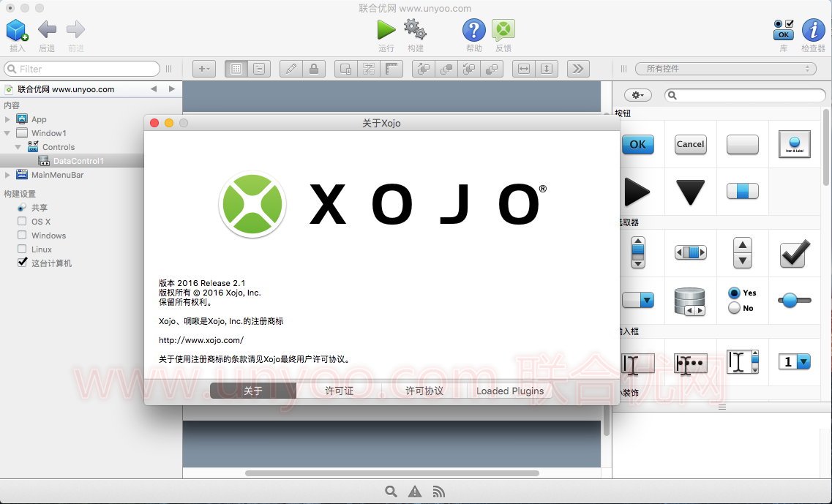
Task: Show the warnings triangle icon
Action: tap(415, 492)
